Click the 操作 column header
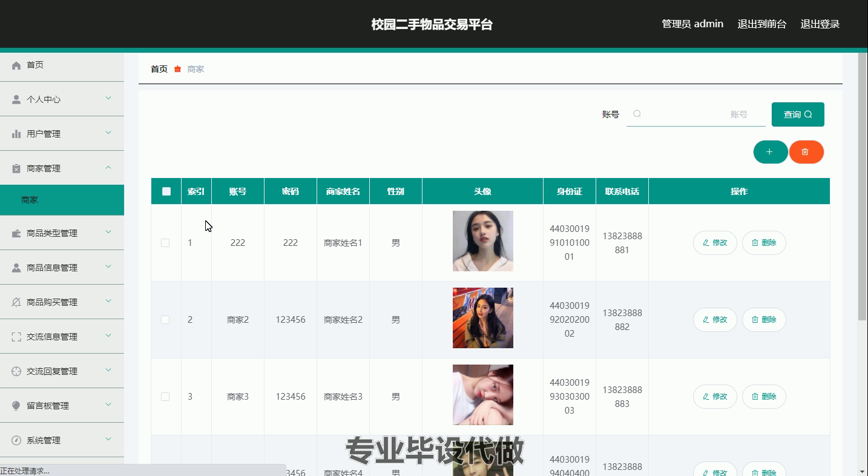Image resolution: width=868 pixels, height=476 pixels. click(x=739, y=191)
